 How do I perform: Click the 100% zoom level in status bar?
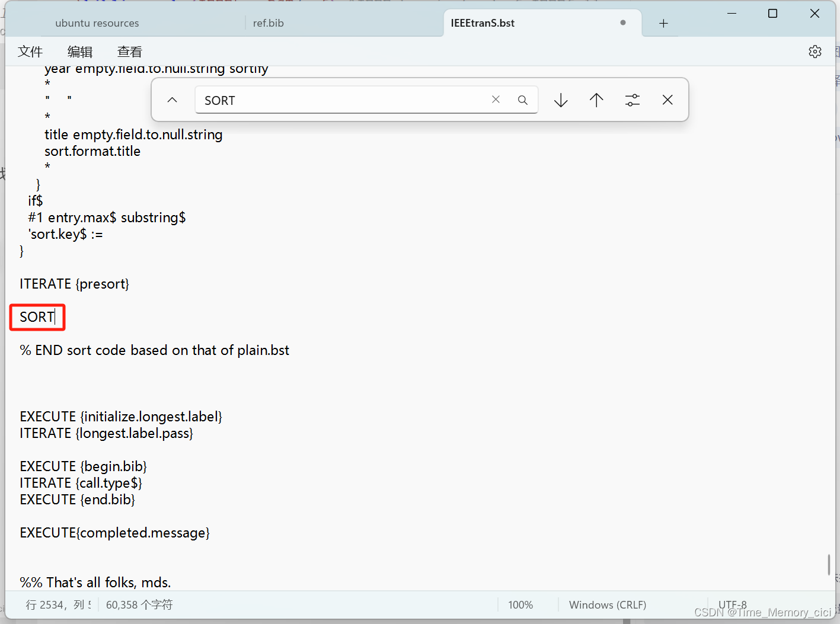[x=520, y=604]
